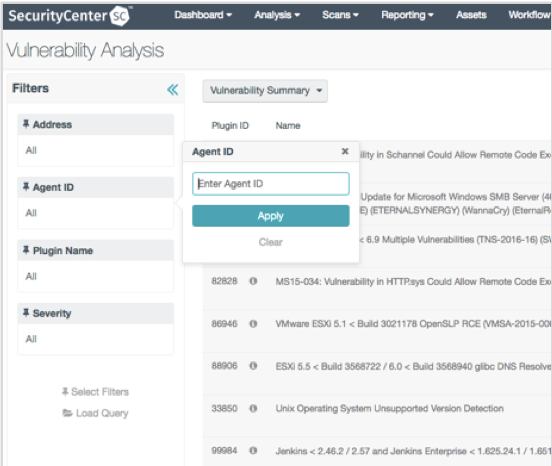Select plugin ID 82828
552x466 pixels.
224,281
